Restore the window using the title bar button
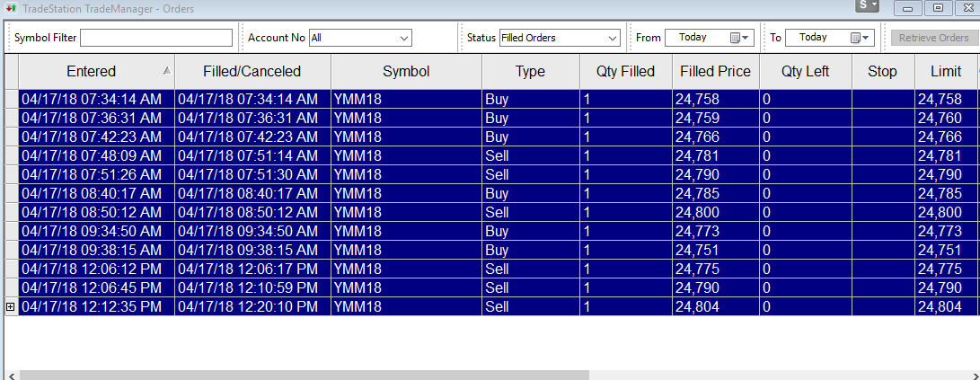The image size is (980, 380). coord(938,7)
